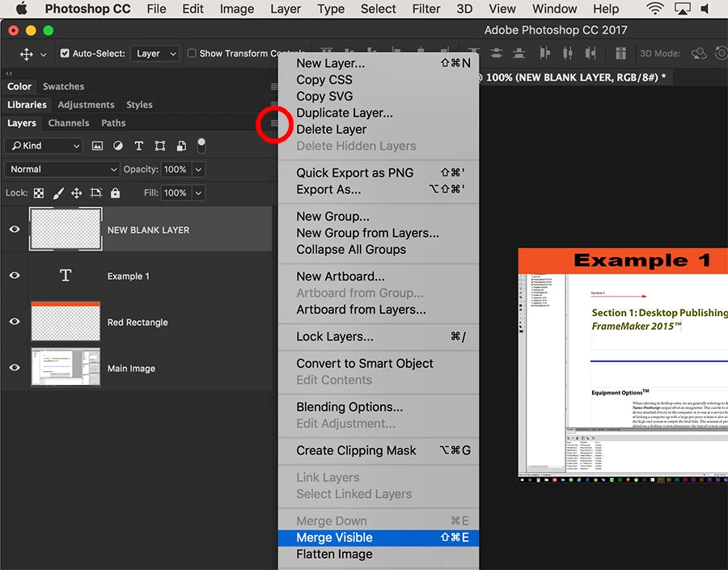Open the Move tool preset picker arrow
The height and width of the screenshot is (570, 728).
(43, 54)
